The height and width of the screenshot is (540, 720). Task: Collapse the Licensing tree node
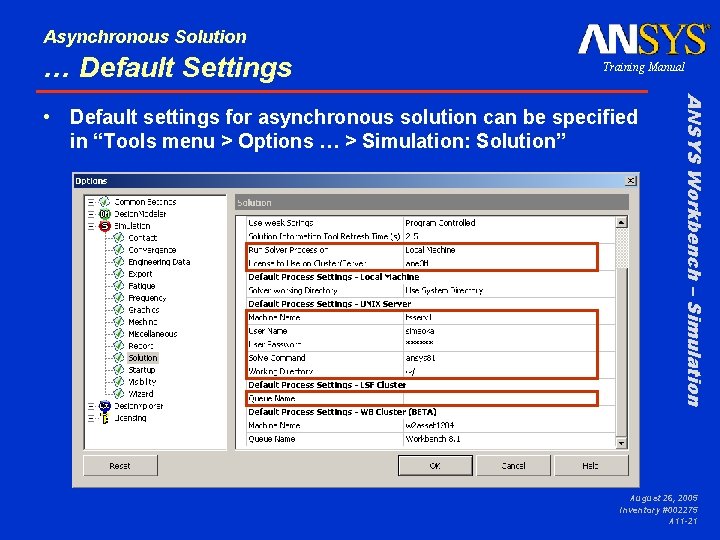[x=91, y=418]
